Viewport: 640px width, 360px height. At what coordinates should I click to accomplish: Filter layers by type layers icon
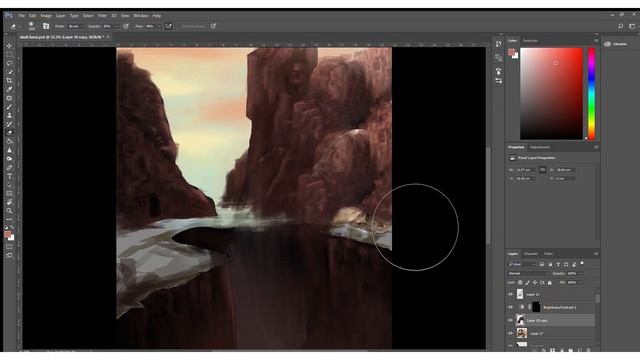point(558,264)
